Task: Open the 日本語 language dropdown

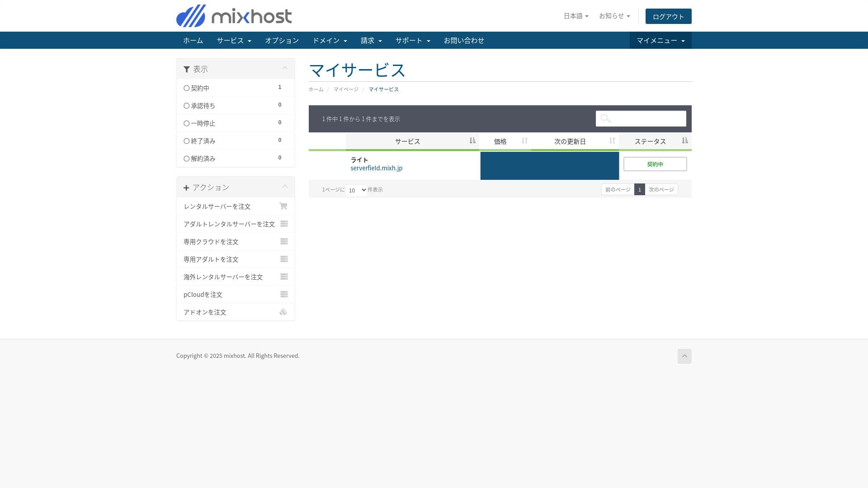Action: point(576,16)
